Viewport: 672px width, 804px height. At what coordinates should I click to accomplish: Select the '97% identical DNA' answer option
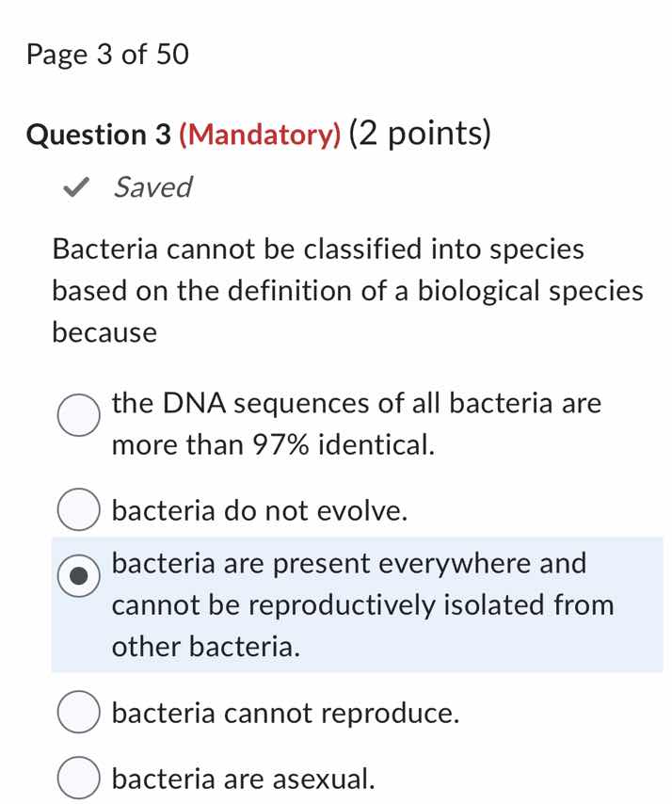pyautogui.click(x=78, y=414)
